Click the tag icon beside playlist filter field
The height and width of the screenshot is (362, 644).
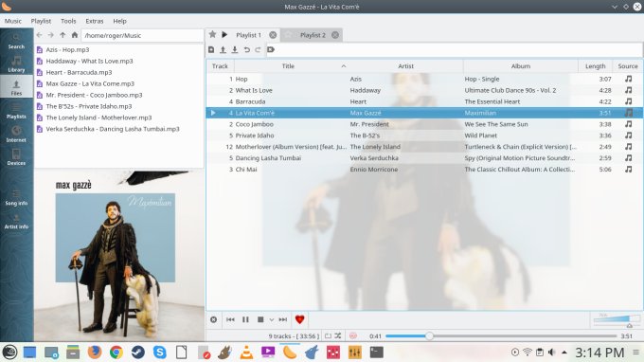(x=270, y=49)
